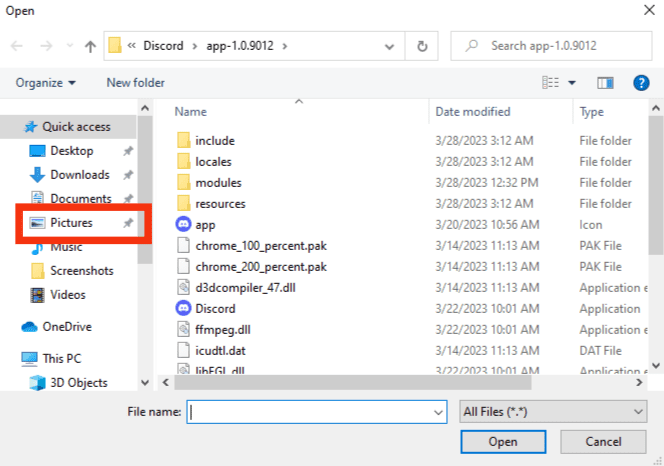Image resolution: width=664 pixels, height=466 pixels.
Task: Select the include folder icon
Action: coord(183,140)
